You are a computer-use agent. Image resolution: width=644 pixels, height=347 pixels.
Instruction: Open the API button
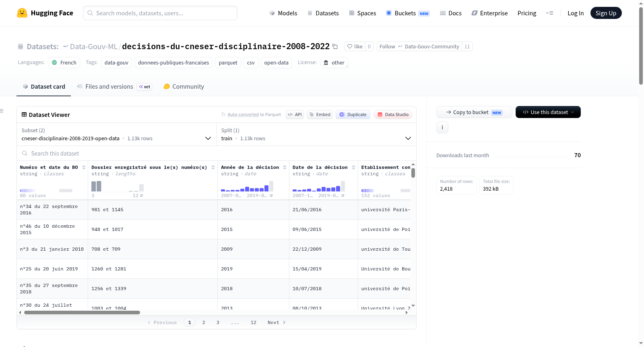pyautogui.click(x=295, y=114)
